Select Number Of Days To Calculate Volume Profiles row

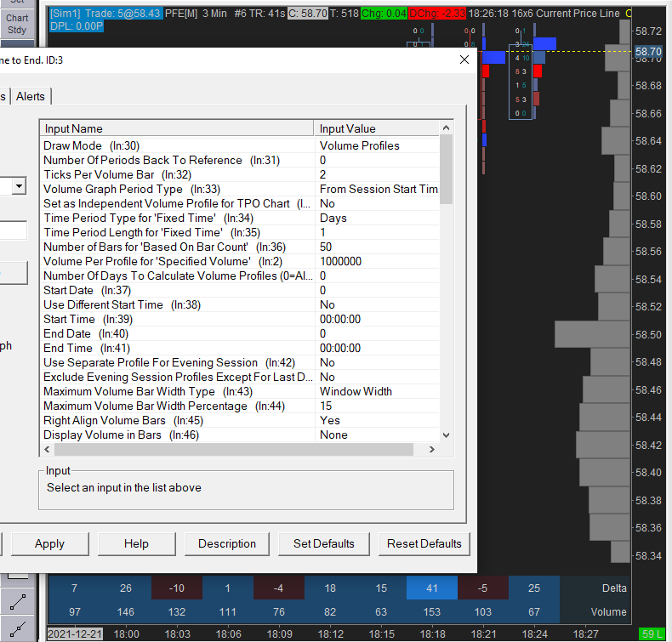pyautogui.click(x=240, y=276)
